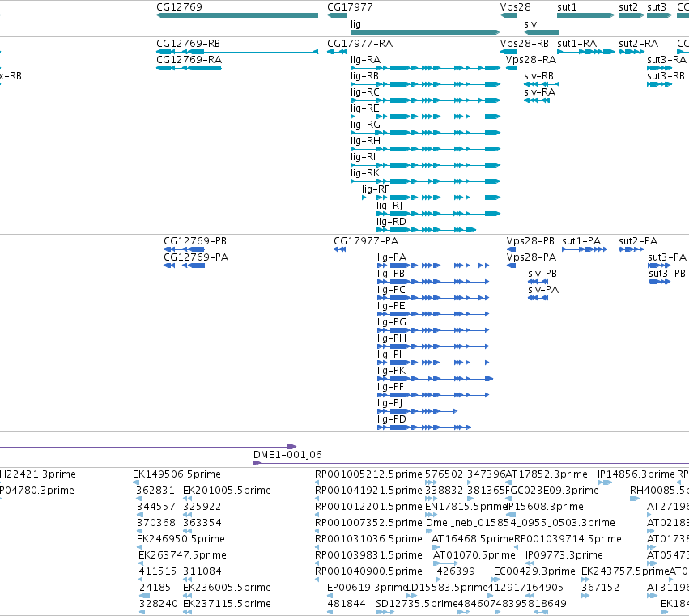Click EST Dmel_neb_015854_0955_0503.3prime label
Viewport: 689px width, 616px height.
coord(521,523)
